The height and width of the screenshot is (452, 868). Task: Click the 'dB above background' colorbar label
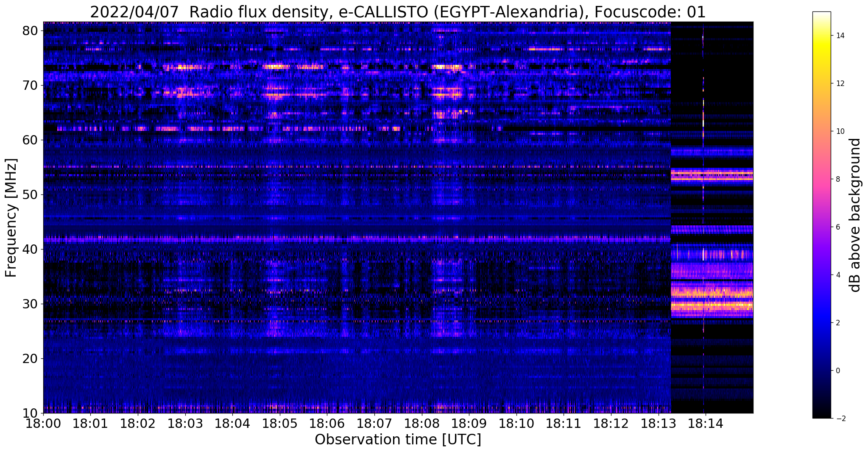(855, 215)
